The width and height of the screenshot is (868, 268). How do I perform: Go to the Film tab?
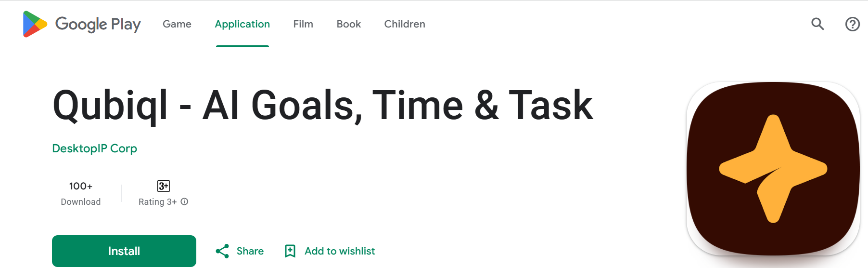coord(303,24)
